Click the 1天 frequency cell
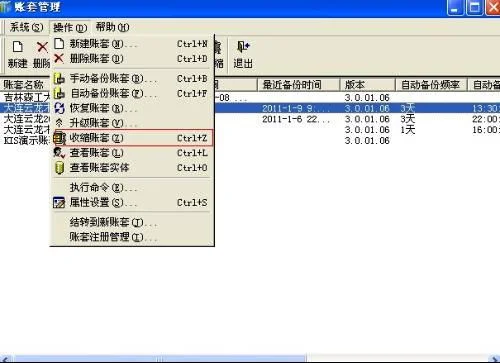 tap(408, 130)
